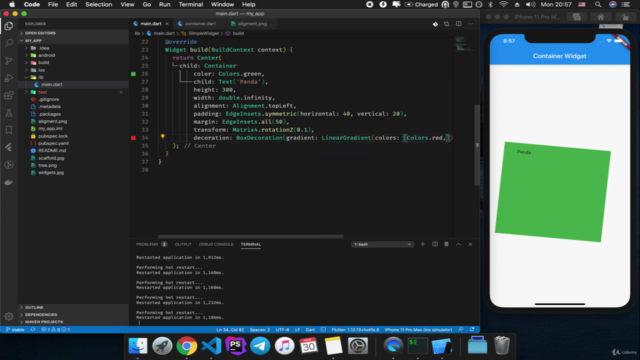This screenshot has width=640, height=360.
Task: Select main.dart in the file explorer
Action: click(51, 84)
